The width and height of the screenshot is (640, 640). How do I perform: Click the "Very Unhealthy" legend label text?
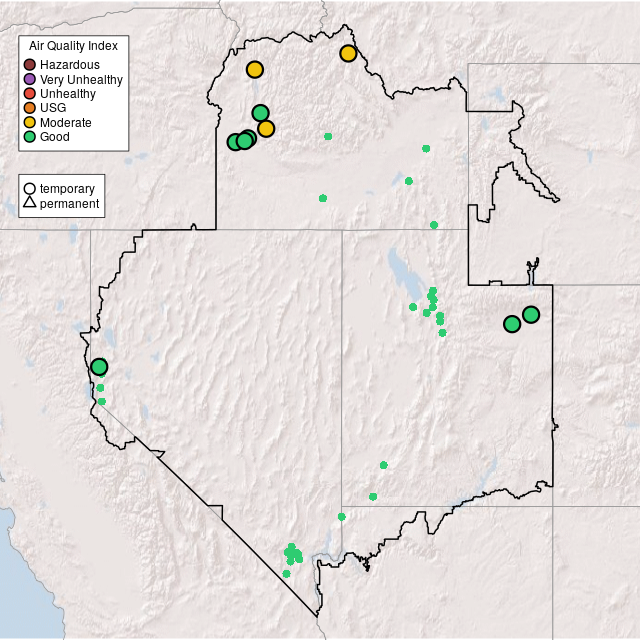[x=81, y=79]
